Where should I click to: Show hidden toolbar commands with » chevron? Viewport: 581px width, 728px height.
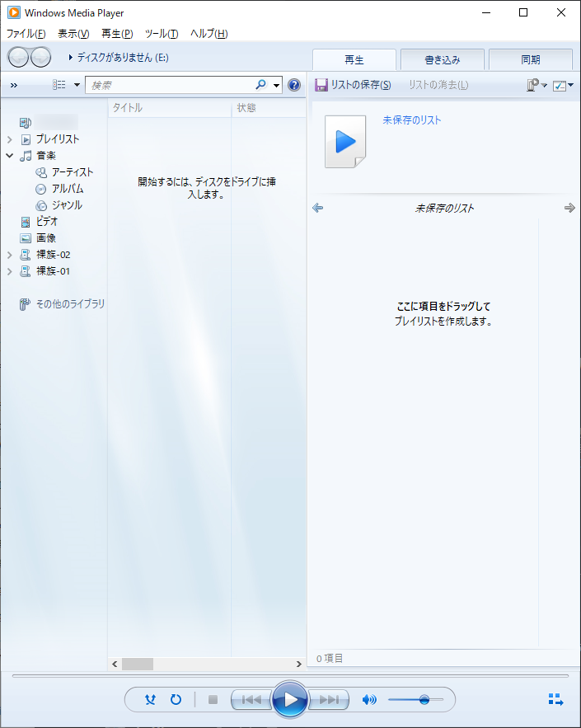point(14,85)
